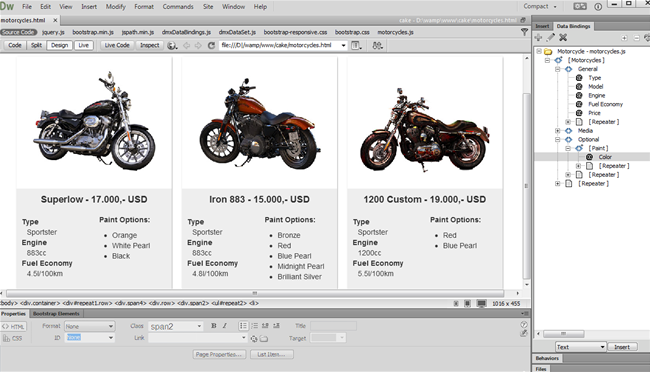This screenshot has height=372, width=650.
Task: Switch Properties panel to CSS mode
Action: pyautogui.click(x=13, y=338)
